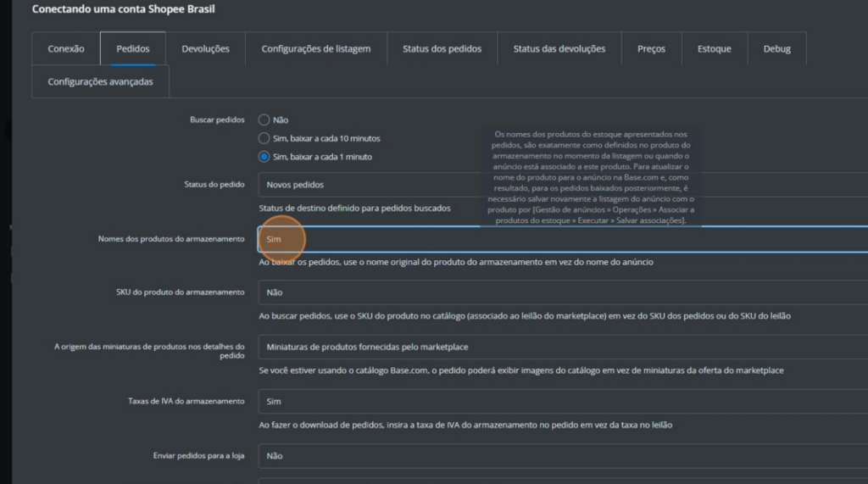Viewport: 868px width, 484px height.
Task: Open the Conexão tab
Action: coord(66,49)
